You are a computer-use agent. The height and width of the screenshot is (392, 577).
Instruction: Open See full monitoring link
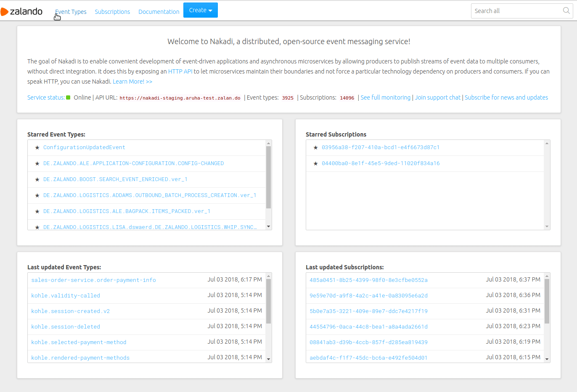click(x=386, y=97)
